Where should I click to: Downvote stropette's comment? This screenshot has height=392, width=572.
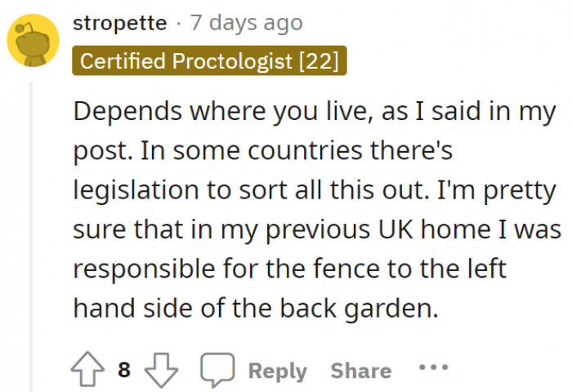tap(161, 370)
